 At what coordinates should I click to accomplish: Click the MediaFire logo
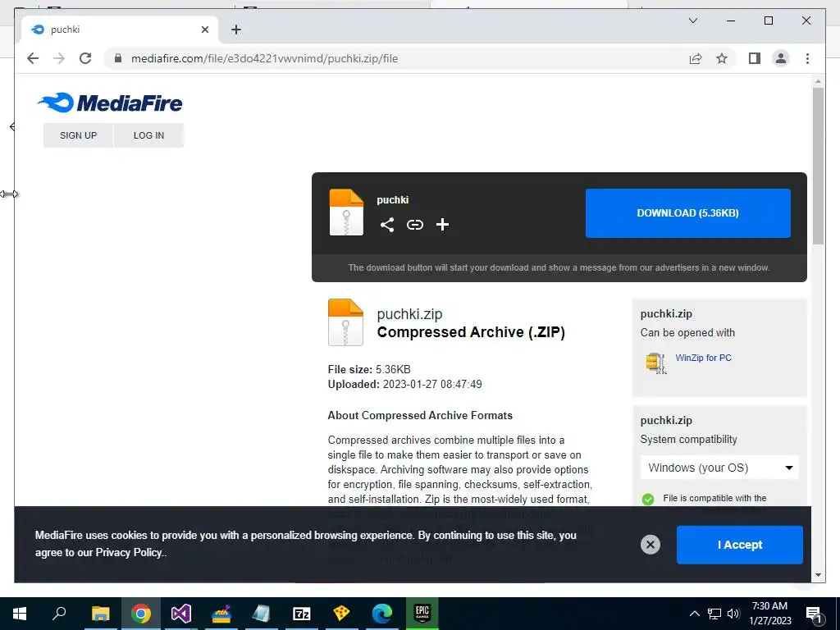pos(110,103)
